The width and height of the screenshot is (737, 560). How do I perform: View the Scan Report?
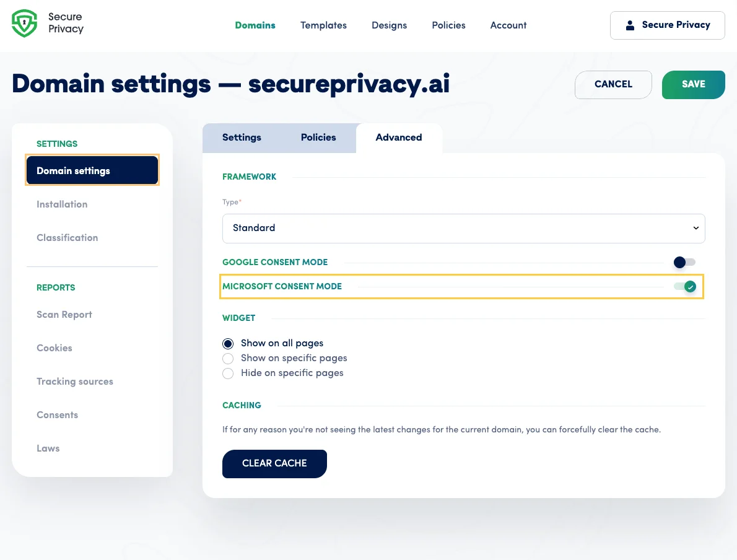[x=64, y=315]
